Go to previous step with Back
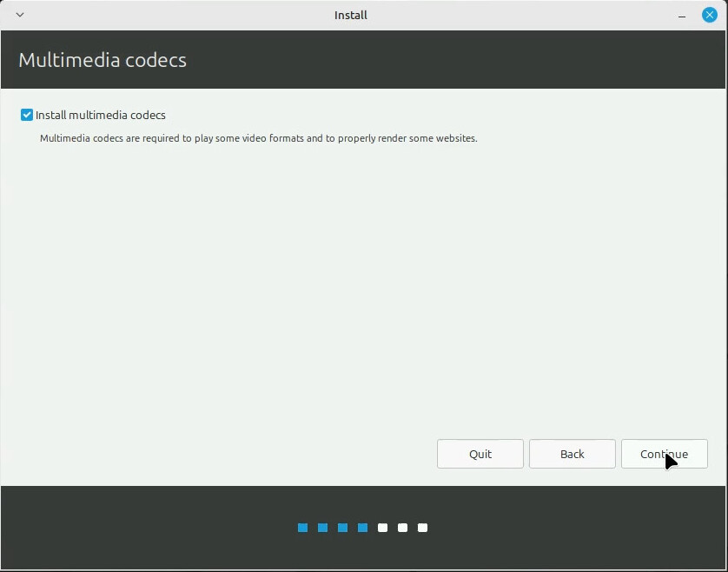 (572, 454)
